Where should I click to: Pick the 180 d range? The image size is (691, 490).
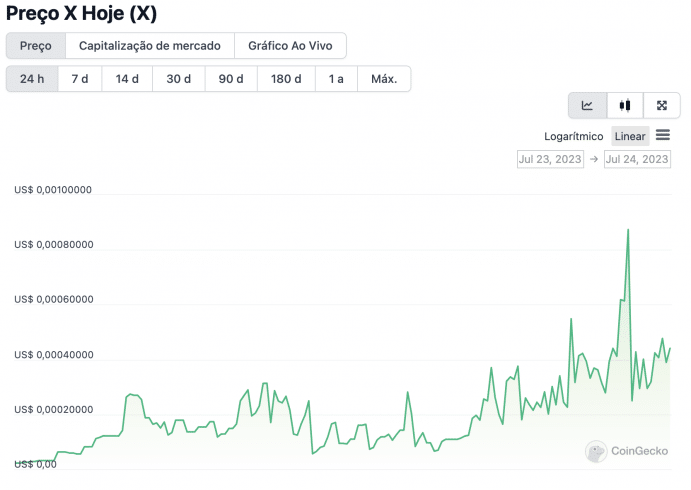click(286, 79)
